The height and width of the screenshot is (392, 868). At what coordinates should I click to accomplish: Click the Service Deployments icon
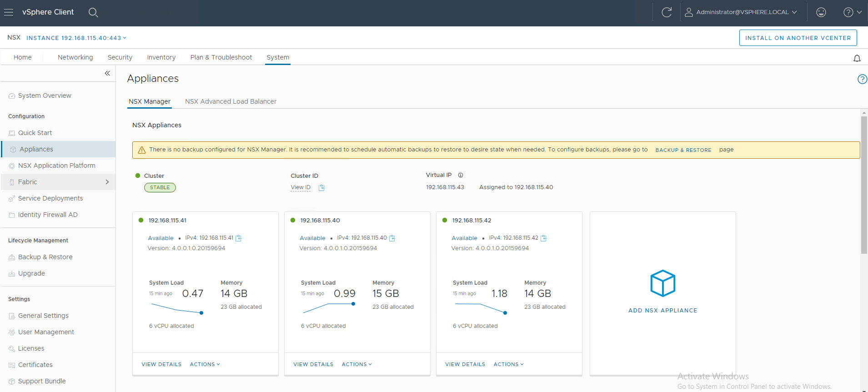(x=12, y=199)
